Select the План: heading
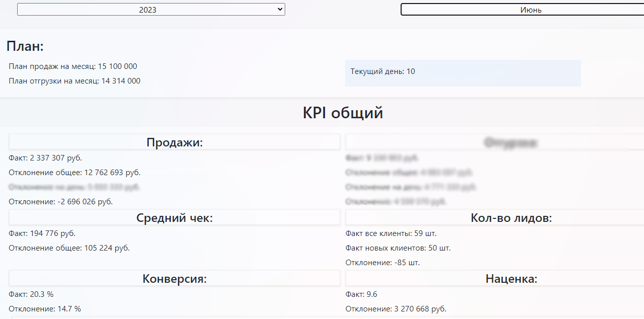 tap(25, 47)
